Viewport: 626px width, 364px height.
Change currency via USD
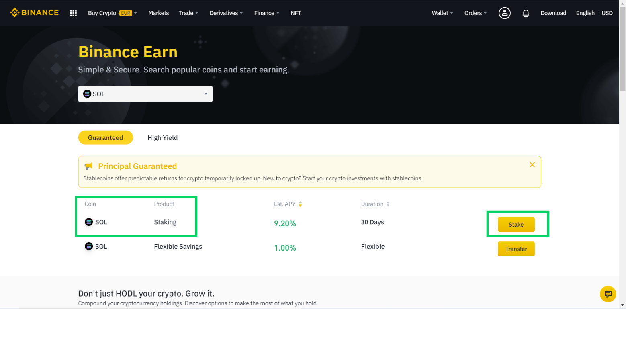pos(607,13)
